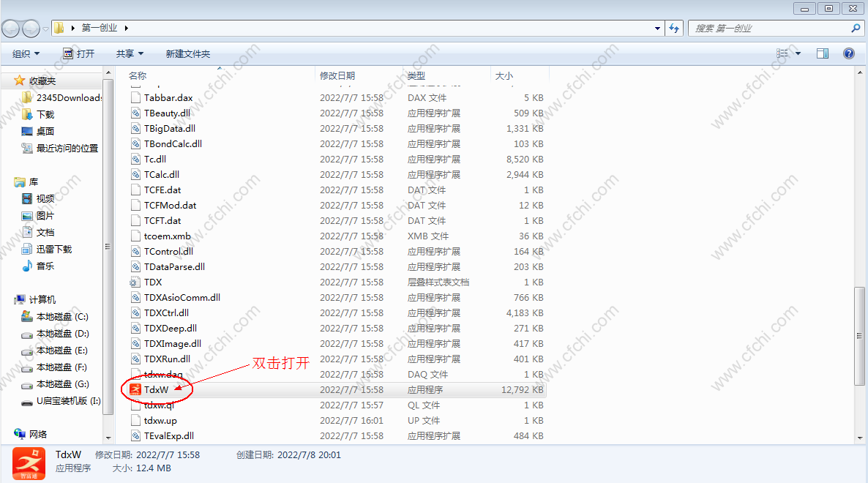This screenshot has height=483, width=868.
Task: Open the 组织 dropdown menu
Action: (x=26, y=53)
